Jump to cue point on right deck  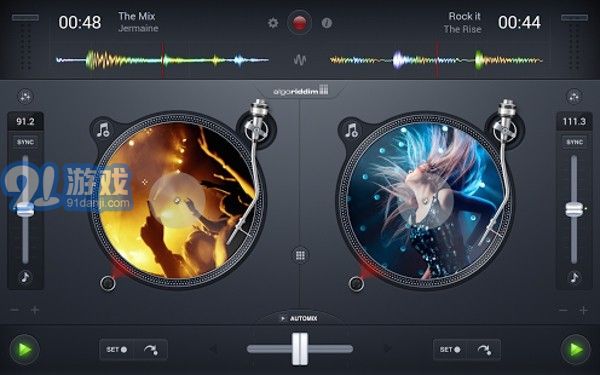click(484, 349)
